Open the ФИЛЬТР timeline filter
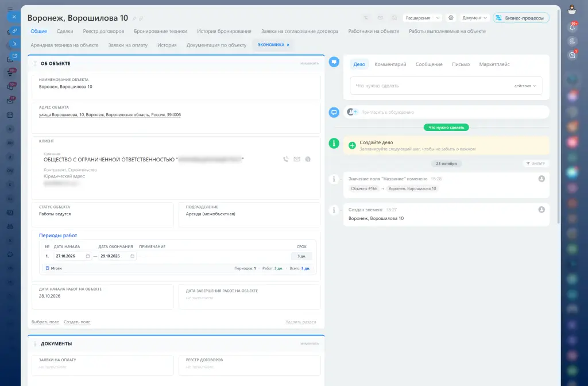 pyautogui.click(x=536, y=164)
